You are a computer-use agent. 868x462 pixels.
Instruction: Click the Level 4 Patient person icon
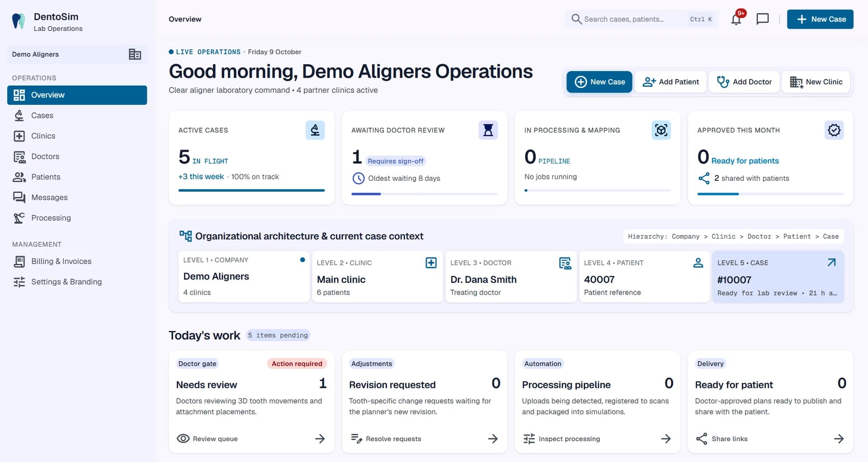(698, 263)
